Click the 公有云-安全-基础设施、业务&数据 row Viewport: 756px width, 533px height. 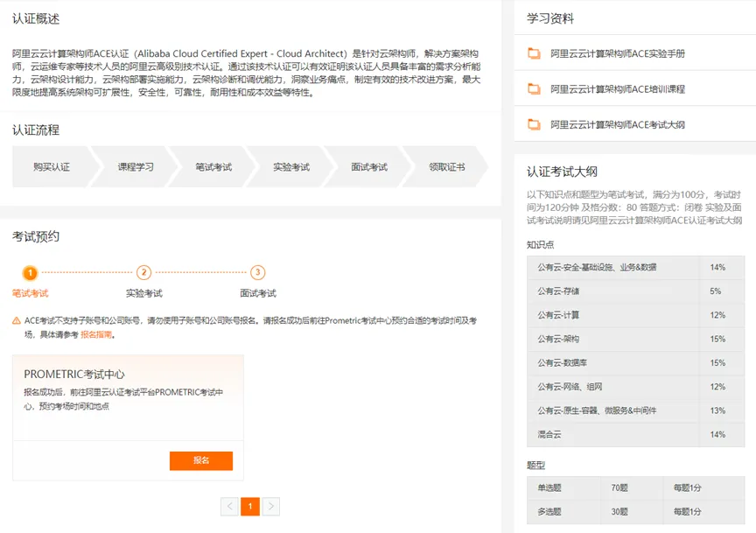[636, 268]
